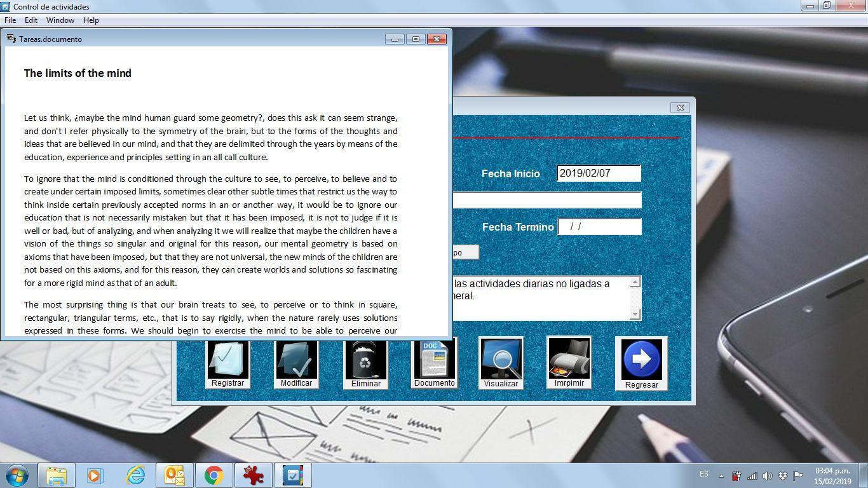This screenshot has height=488, width=868.
Task: Switch to Control de actividades taskbar app
Action: 292,475
